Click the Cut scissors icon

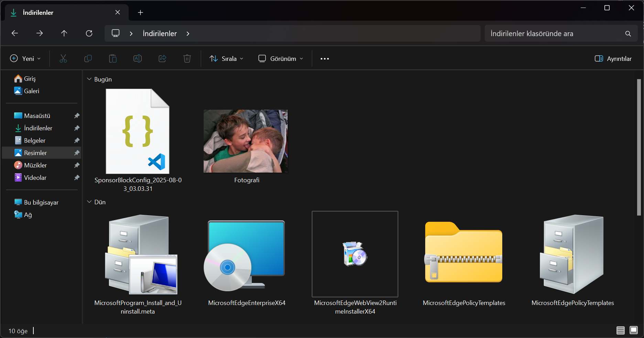(63, 58)
